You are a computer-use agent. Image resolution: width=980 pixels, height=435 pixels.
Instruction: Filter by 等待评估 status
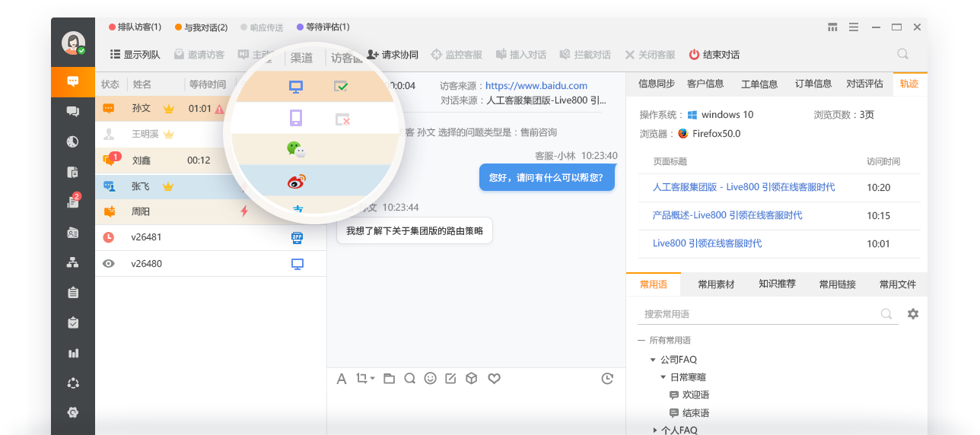[x=323, y=27]
